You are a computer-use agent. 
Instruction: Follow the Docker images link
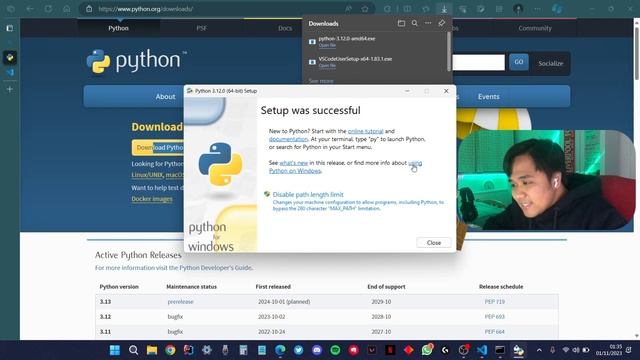point(152,199)
